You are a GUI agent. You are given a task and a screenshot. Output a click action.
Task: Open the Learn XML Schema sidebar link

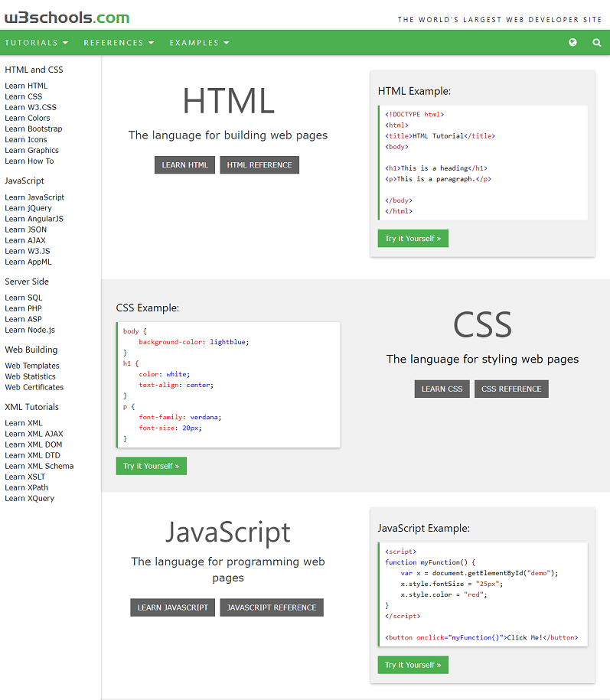click(39, 466)
